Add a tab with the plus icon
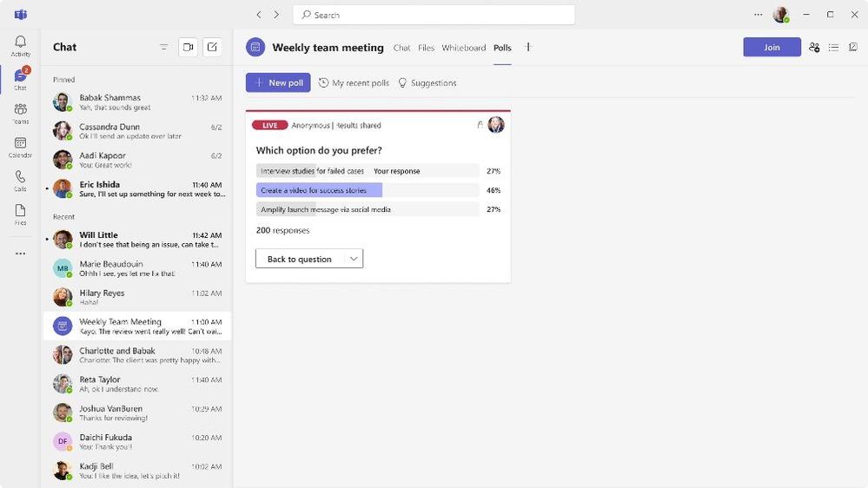This screenshot has height=488, width=868. [528, 47]
